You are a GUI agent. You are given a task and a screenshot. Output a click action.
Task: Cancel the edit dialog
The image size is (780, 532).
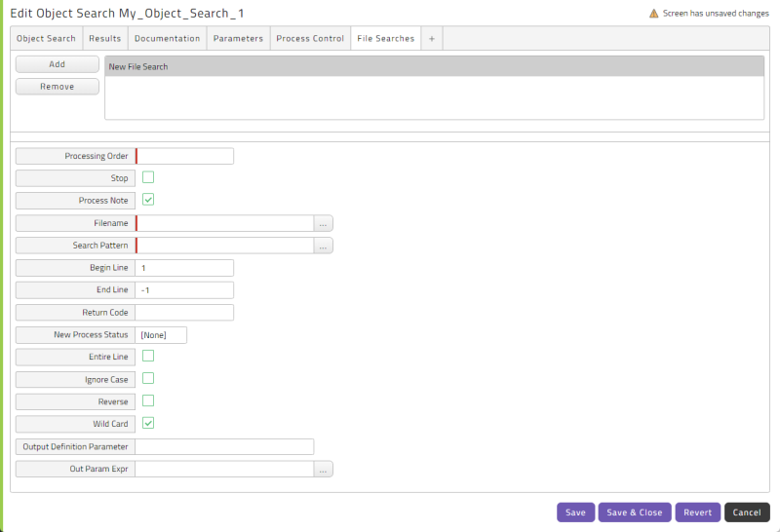pyautogui.click(x=747, y=513)
